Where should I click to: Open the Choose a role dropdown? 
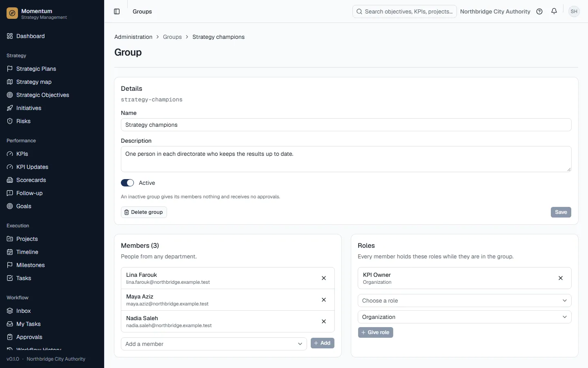[x=465, y=301]
